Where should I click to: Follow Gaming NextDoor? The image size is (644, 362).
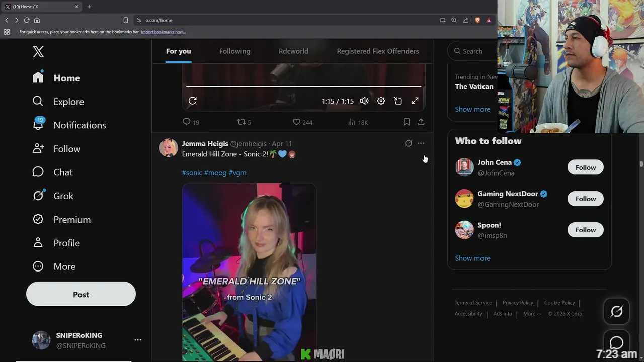(586, 199)
